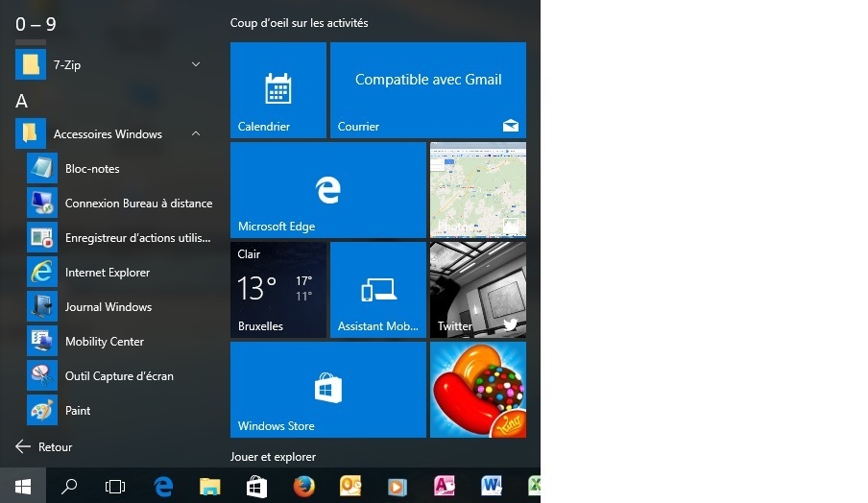This screenshot has height=503, width=868.
Task: Open the Windows Store tile
Action: pos(327,390)
